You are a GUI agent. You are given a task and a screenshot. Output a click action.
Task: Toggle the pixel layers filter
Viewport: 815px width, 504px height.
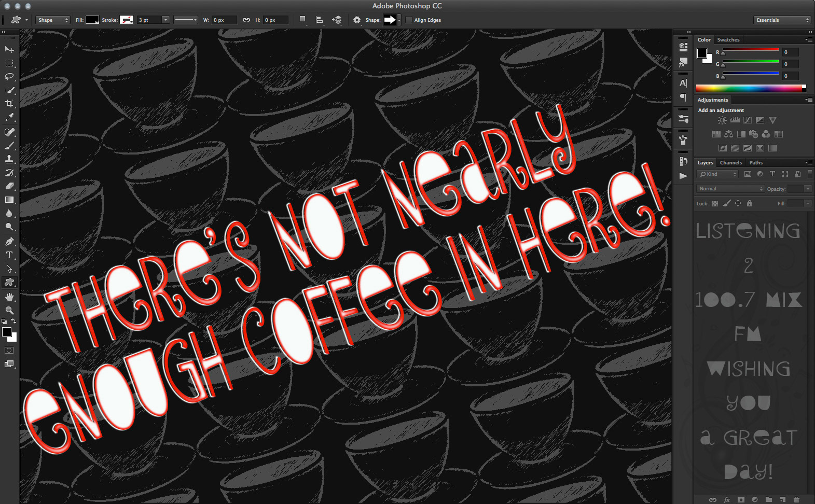tap(748, 174)
